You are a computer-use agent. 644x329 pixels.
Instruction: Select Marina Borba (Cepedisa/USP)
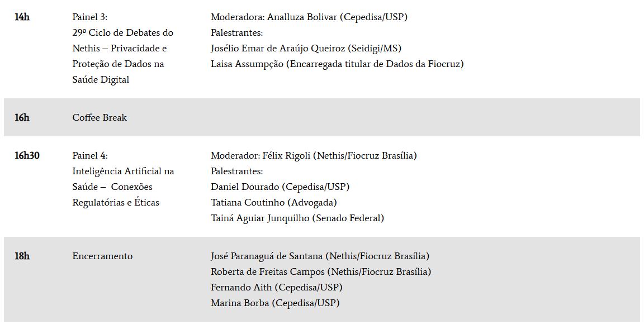pos(275,303)
